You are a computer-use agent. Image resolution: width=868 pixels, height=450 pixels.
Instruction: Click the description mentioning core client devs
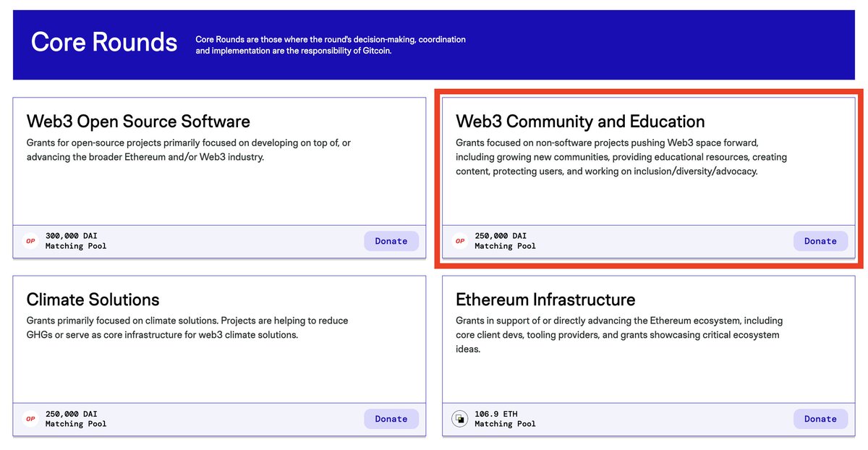point(619,335)
